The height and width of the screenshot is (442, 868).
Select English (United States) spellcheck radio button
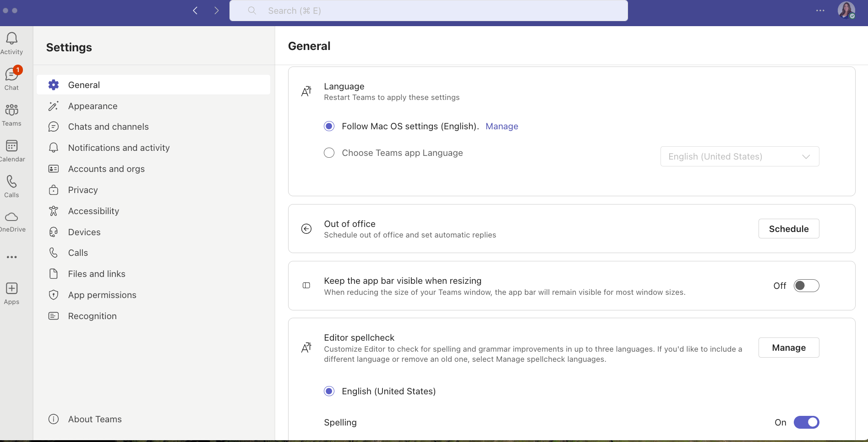pos(329,391)
